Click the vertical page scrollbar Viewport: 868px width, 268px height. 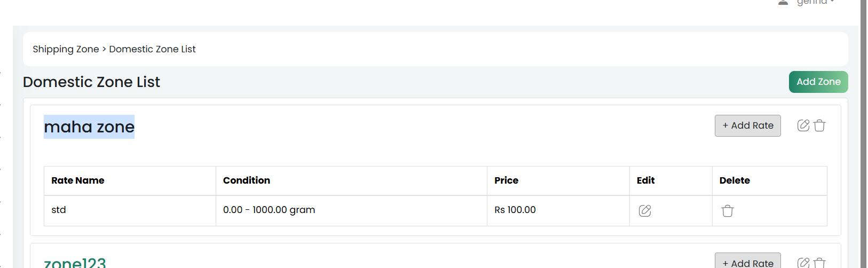[x=863, y=134]
